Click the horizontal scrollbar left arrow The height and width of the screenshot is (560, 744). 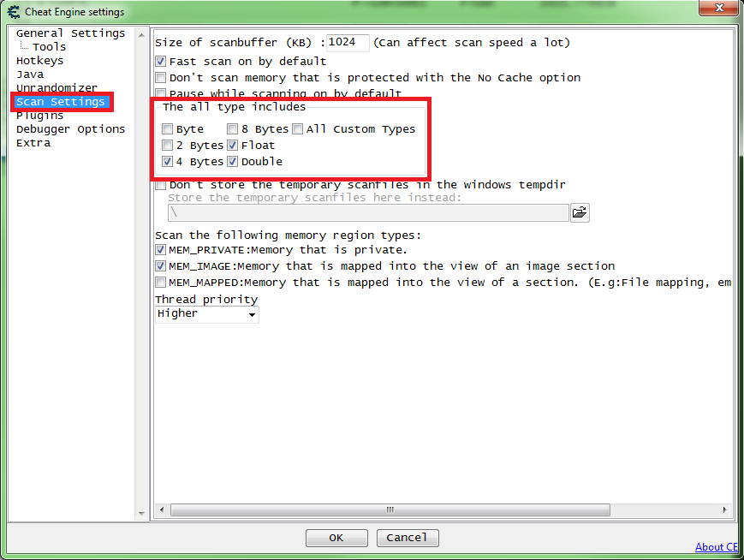[162, 510]
